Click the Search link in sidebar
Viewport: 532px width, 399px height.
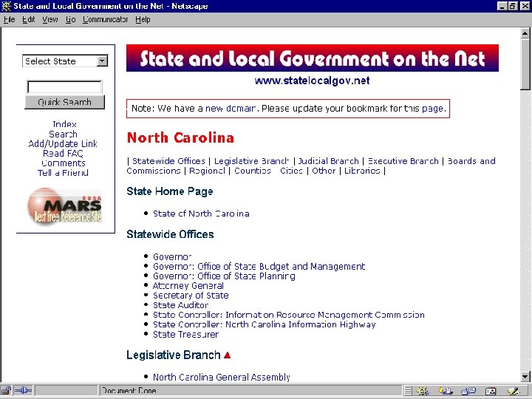63,134
